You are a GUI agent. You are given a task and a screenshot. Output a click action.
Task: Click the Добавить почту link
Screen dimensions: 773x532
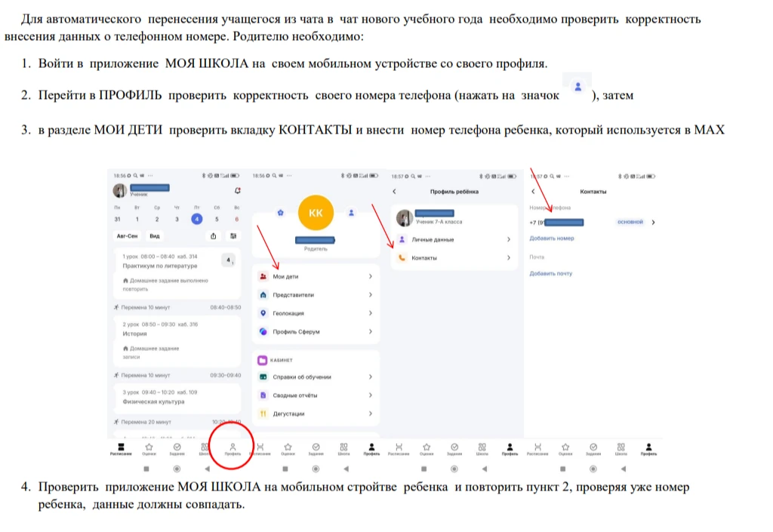(x=550, y=273)
